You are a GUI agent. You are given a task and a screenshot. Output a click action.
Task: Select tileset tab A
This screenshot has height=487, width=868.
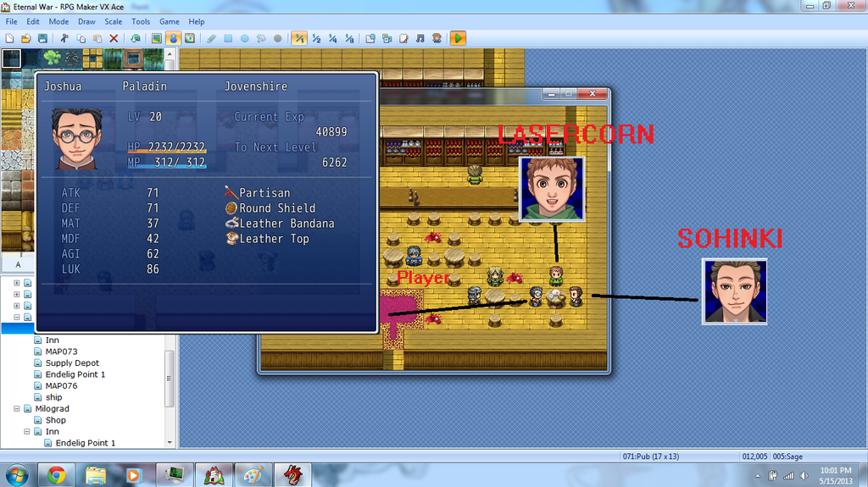tap(19, 264)
